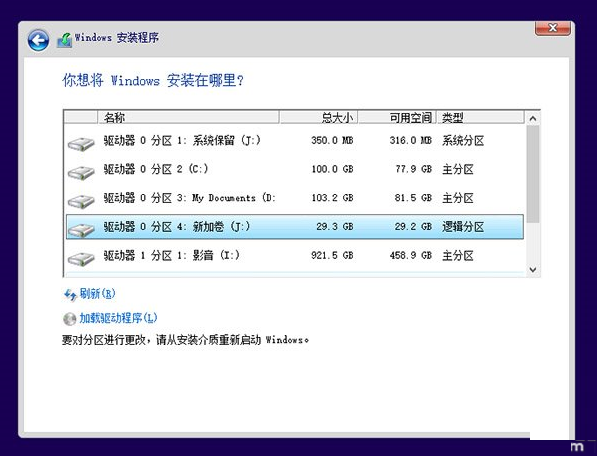Select the 系统保留 350.0 MB partition row
The width and height of the screenshot is (597, 456).
295,140
